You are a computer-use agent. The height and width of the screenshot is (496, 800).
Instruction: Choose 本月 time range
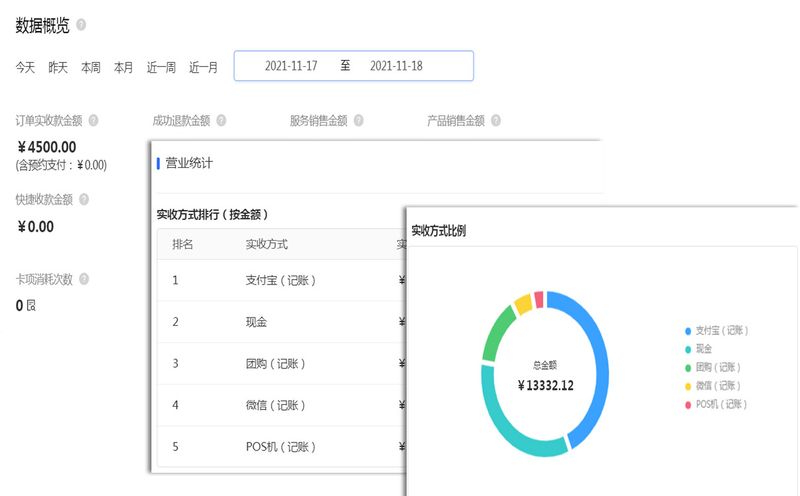(x=123, y=67)
